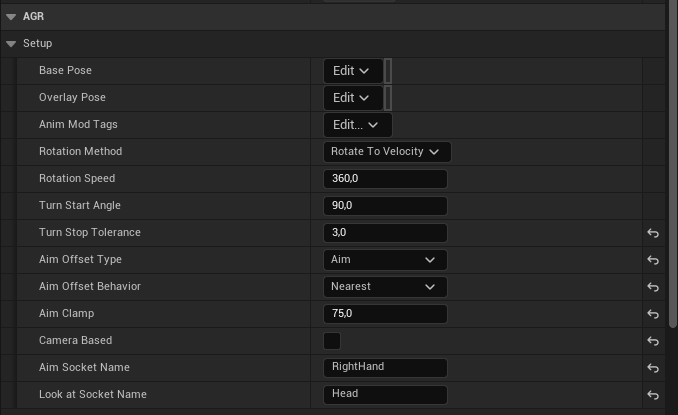The width and height of the screenshot is (678, 415).
Task: Reset Aim Clamp value to default
Action: pyautogui.click(x=653, y=314)
